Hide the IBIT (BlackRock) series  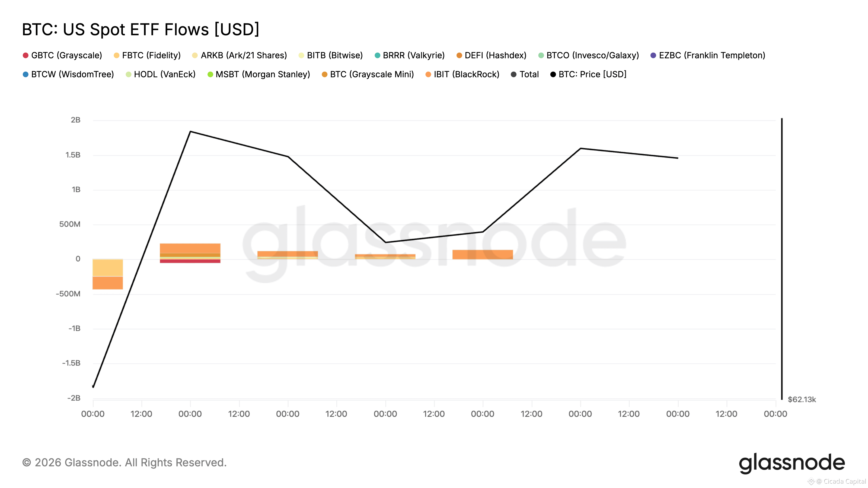[462, 75]
